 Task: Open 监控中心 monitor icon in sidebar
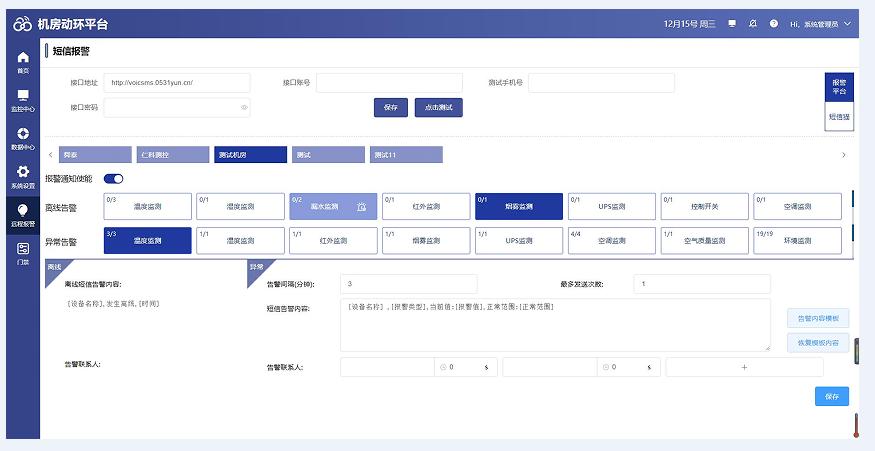[x=23, y=100]
